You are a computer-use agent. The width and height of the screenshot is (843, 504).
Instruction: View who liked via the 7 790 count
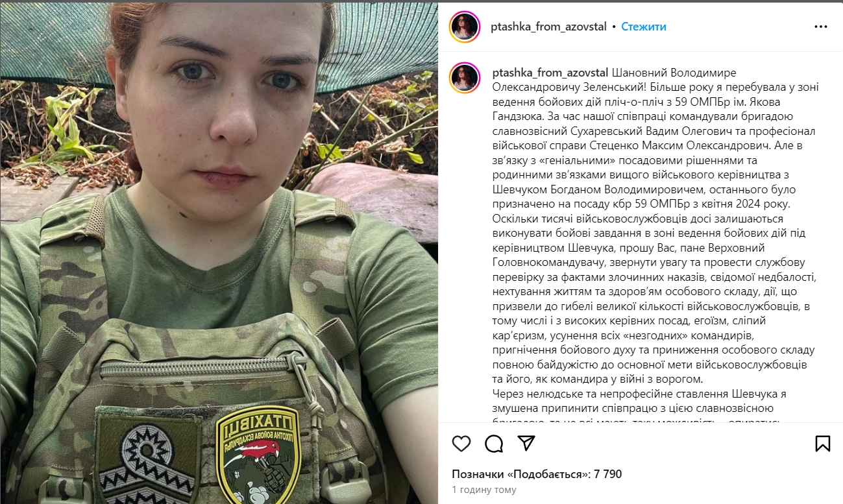(608, 474)
